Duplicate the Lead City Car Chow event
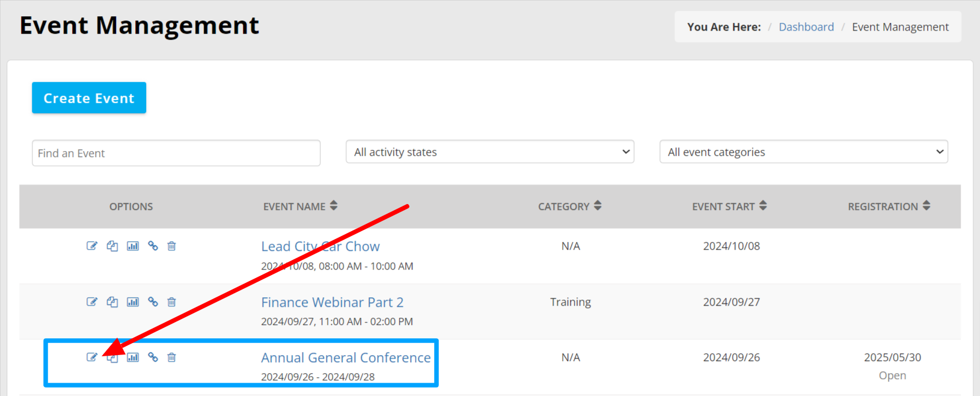The width and height of the screenshot is (980, 396). [x=112, y=246]
